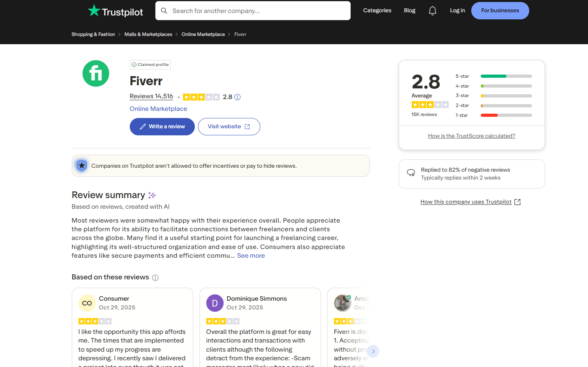
Task: Focus the company search field
Action: point(253,11)
